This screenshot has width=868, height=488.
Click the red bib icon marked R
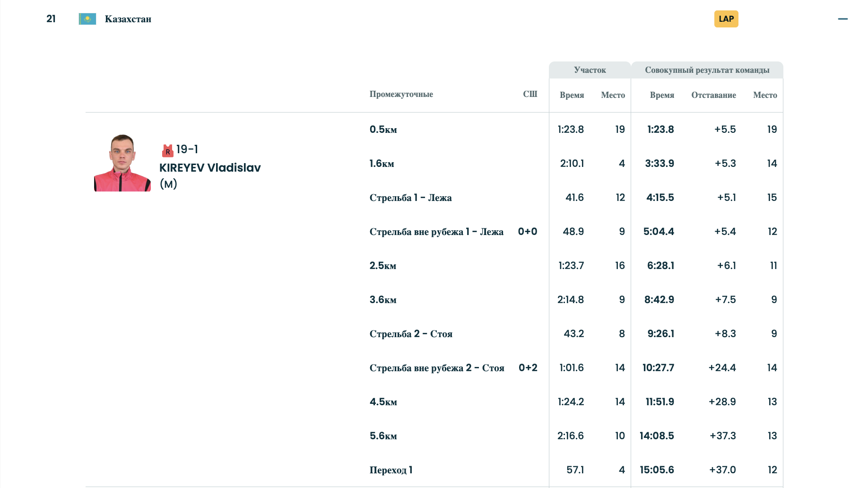(x=167, y=151)
